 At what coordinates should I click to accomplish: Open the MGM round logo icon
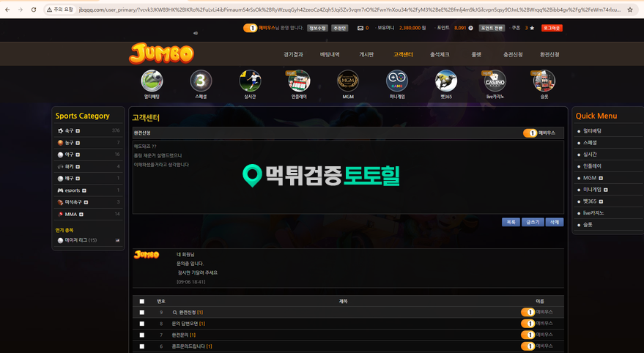[348, 81]
